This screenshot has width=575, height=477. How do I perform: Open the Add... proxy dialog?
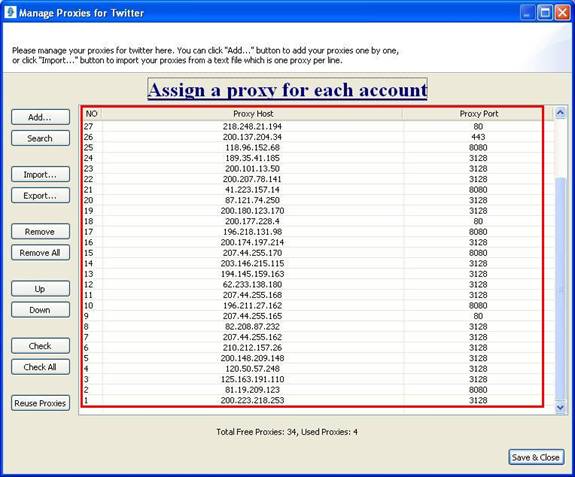pos(40,117)
